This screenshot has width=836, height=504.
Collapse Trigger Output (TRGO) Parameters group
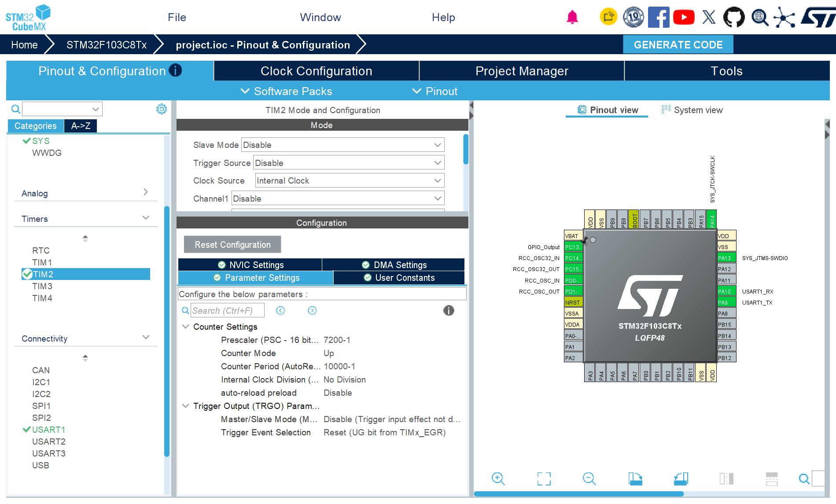pos(186,406)
